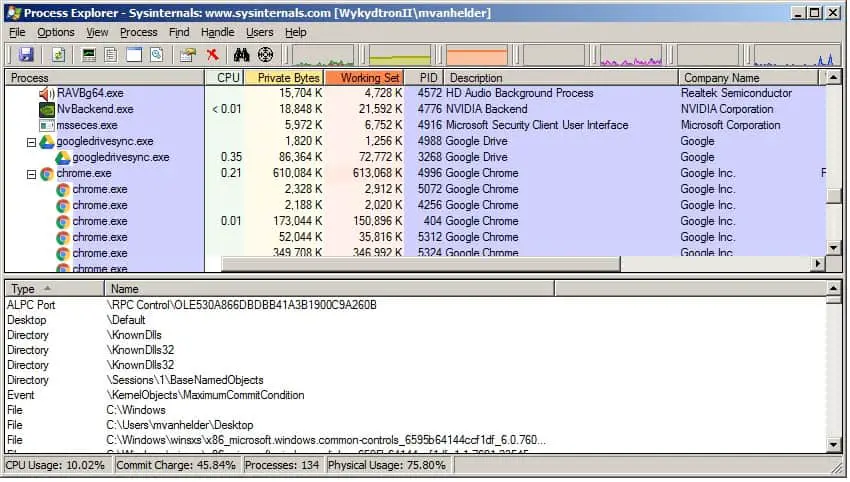The image size is (850, 482).
Task: Select the msseces.exe process row
Action: (416, 125)
